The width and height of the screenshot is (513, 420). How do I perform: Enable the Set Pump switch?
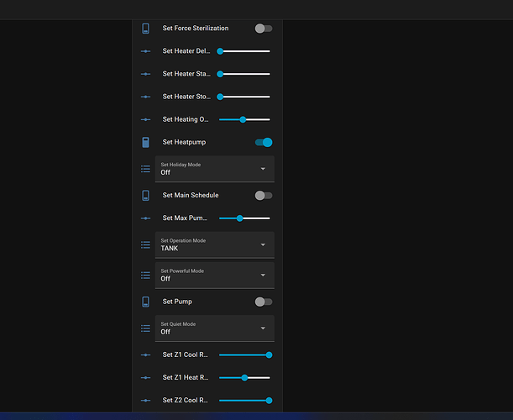[x=264, y=302]
